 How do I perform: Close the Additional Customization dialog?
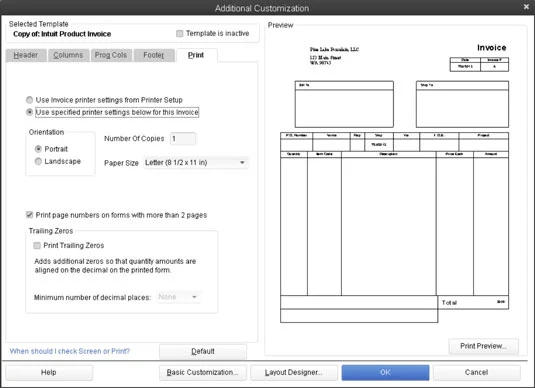(526, 6)
